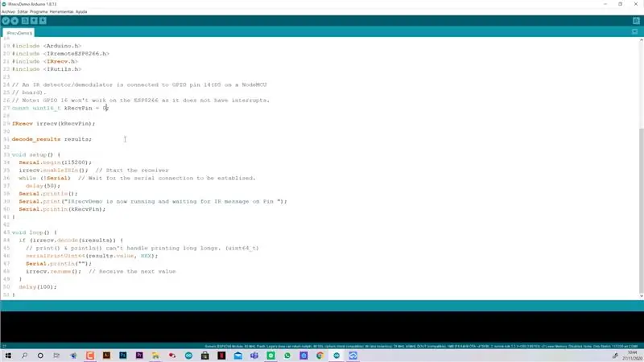
Task: Click the Verify sketch checkmark button
Action: click(6, 21)
